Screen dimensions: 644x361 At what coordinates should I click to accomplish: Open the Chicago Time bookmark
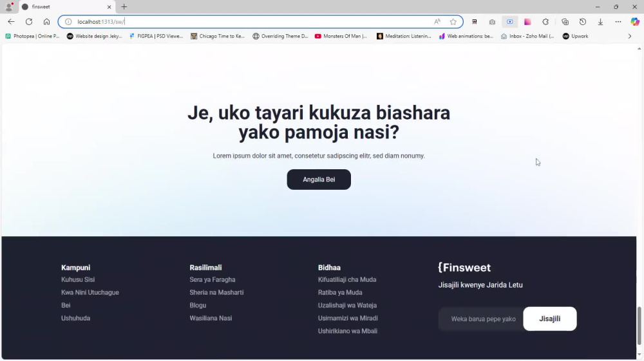pos(218,36)
